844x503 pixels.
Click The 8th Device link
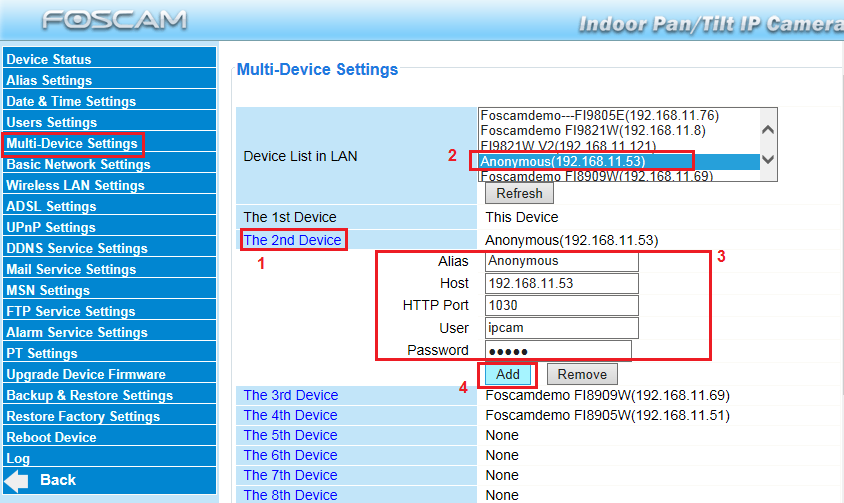coord(290,495)
